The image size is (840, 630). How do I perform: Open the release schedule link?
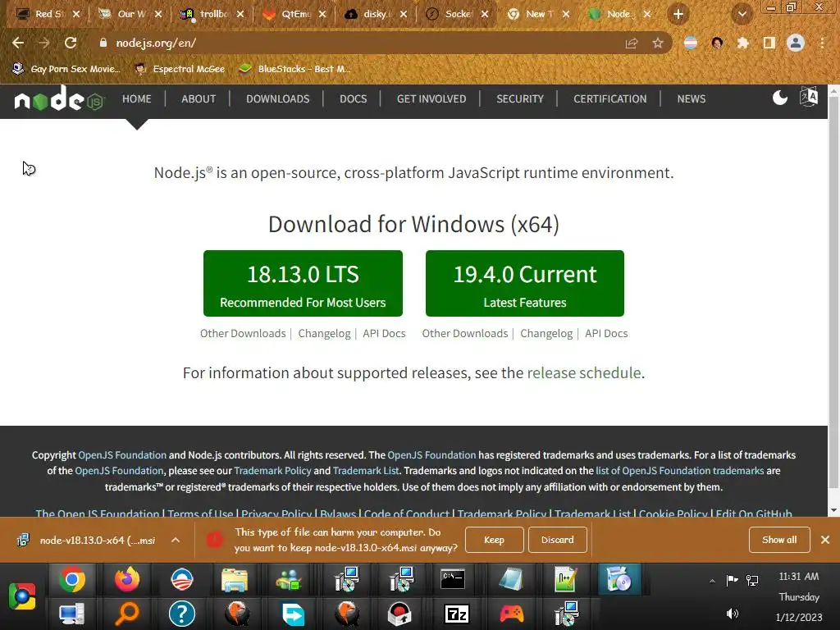[x=584, y=373]
